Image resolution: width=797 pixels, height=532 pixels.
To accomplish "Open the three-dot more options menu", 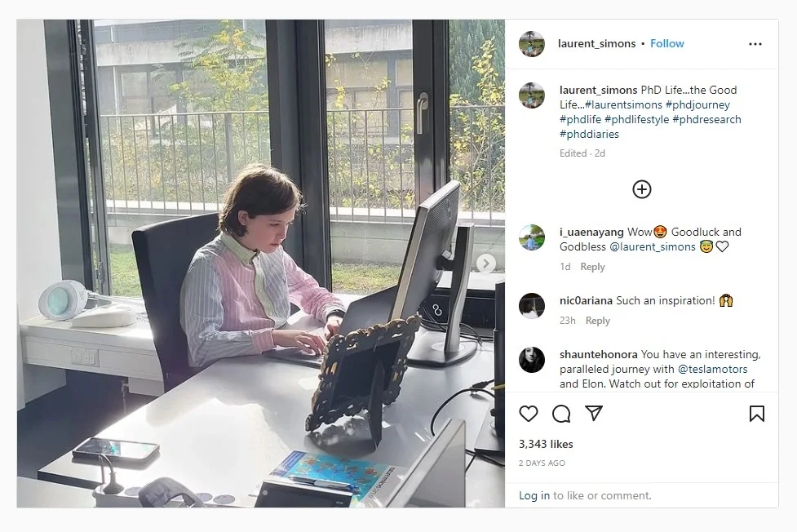I will coord(755,44).
